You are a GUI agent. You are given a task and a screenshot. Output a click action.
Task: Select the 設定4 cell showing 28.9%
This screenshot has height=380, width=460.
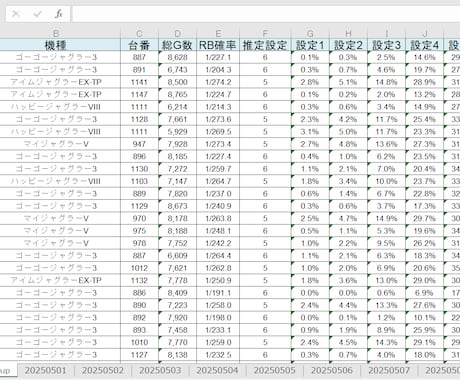[x=425, y=82]
